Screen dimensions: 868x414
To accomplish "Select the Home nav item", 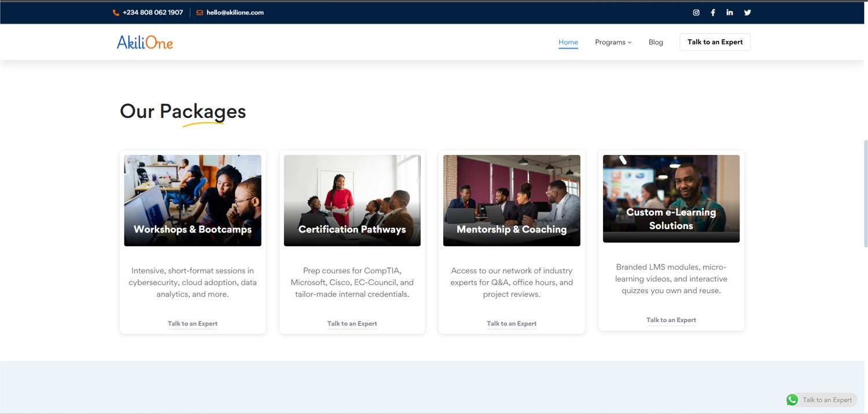I will 568,42.
